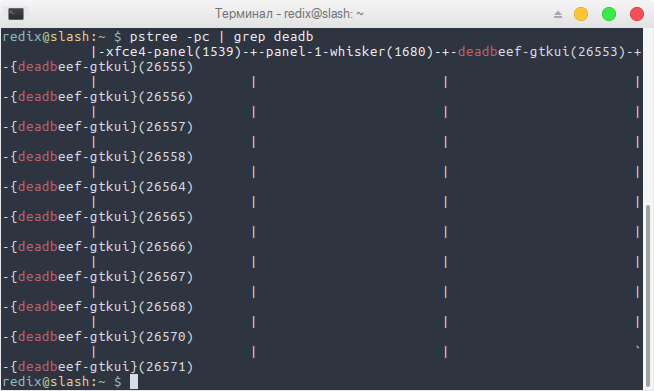Click last thread entry with PID 26571
Viewport: 654px width, 391px height.
tap(101, 367)
